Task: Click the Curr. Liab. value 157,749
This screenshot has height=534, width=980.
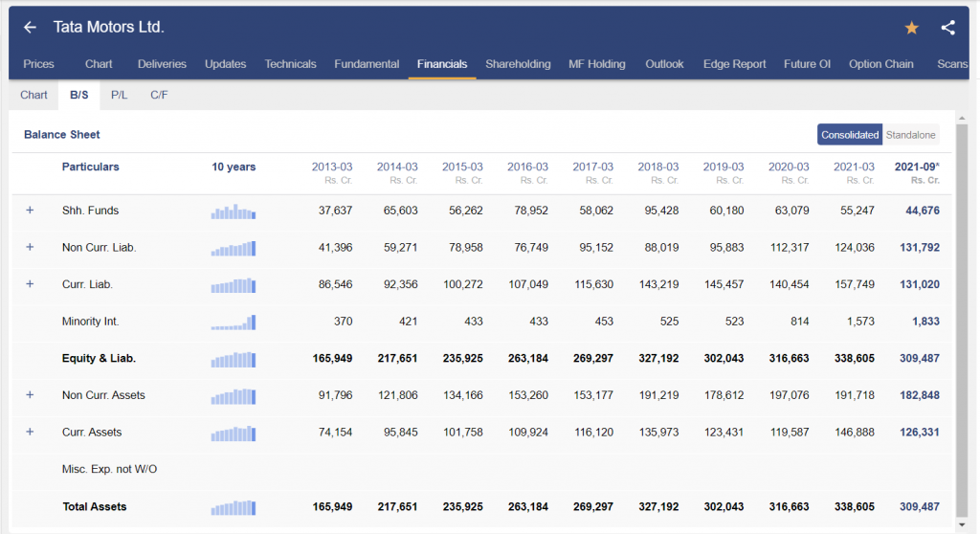Action: [x=855, y=284]
